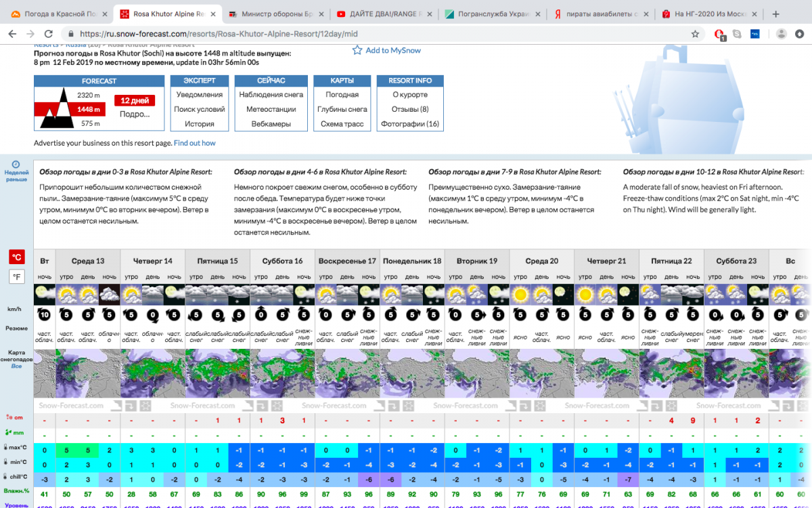This screenshot has height=508, width=812.
Task: Open Метеостанции under СЕЙЧАС
Action: tap(271, 109)
